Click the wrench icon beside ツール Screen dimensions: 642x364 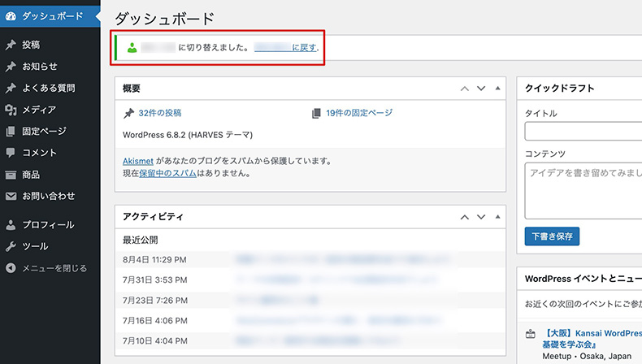click(11, 246)
